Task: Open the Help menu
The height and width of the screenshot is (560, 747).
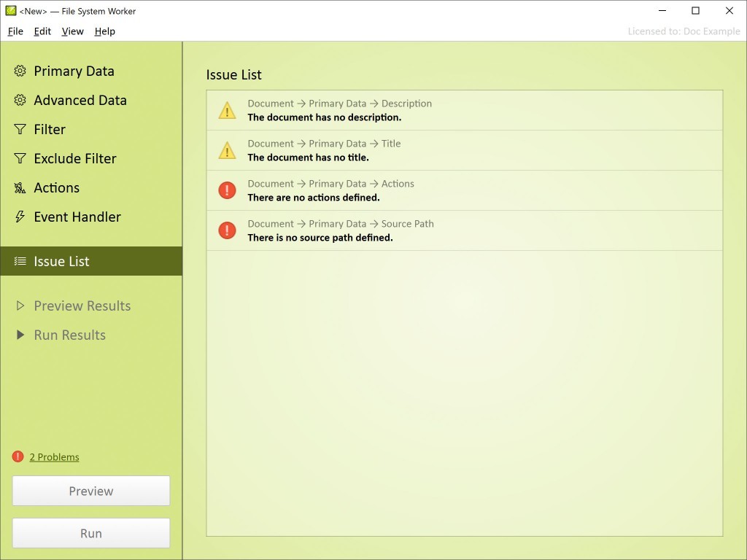Action: pyautogui.click(x=105, y=31)
